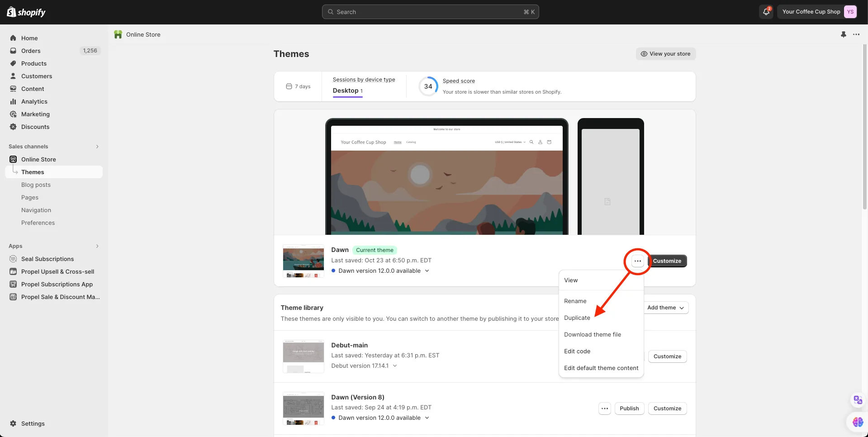
Task: Click Dawn (Version 8) thumbnail
Action: click(303, 408)
